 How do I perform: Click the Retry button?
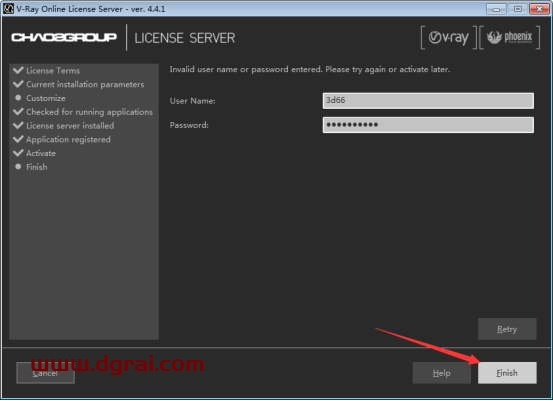point(507,329)
